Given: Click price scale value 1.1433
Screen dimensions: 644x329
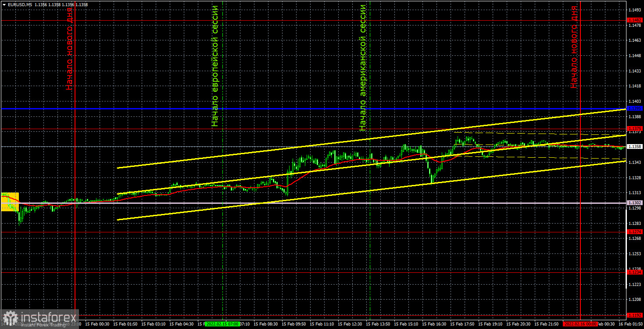Looking at the screenshot, I should coord(635,71).
